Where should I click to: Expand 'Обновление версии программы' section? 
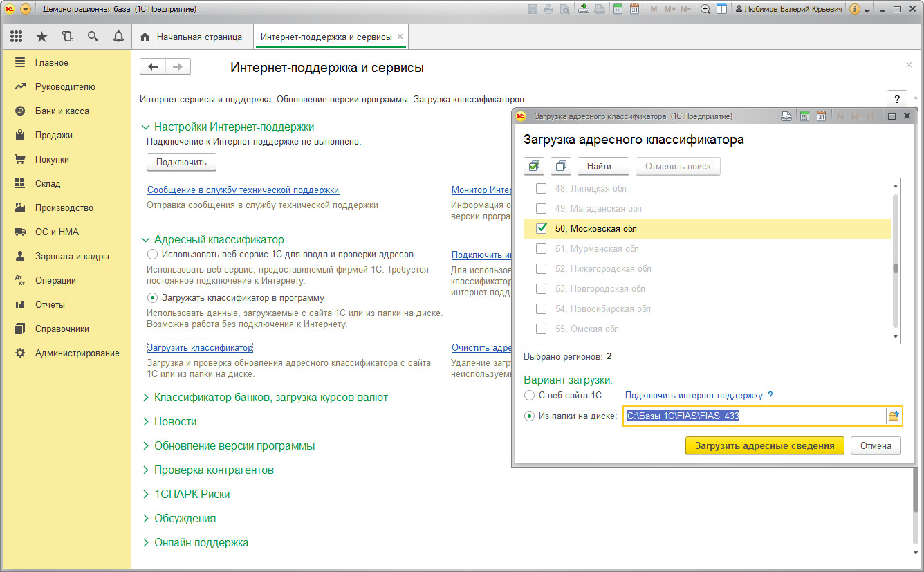(x=145, y=446)
